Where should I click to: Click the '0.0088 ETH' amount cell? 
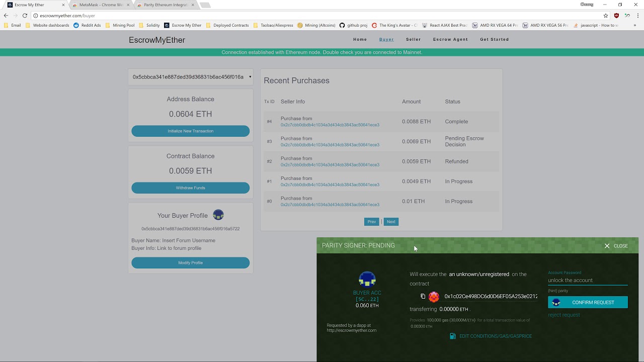(x=416, y=122)
